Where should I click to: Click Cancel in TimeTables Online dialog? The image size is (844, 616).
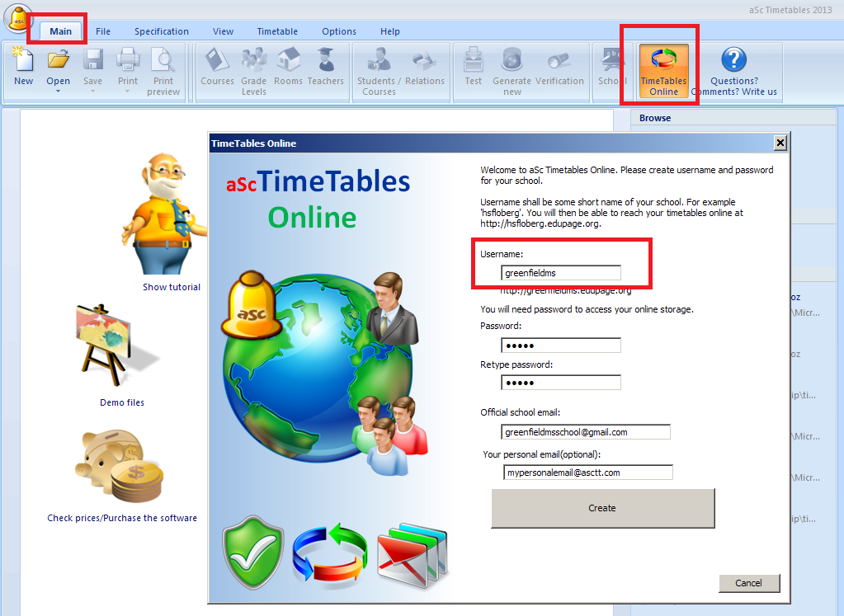pos(749,583)
